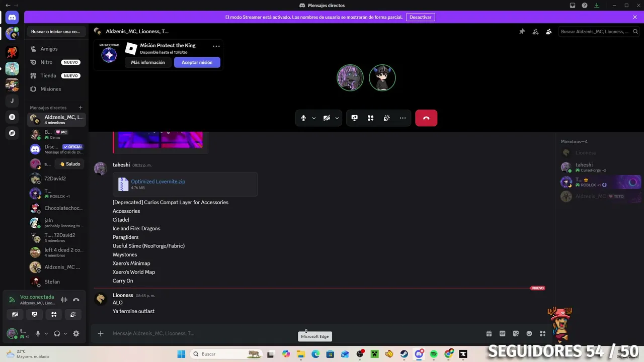Open Activities in bottom-left voice panel
The image size is (644, 362).
(54, 315)
